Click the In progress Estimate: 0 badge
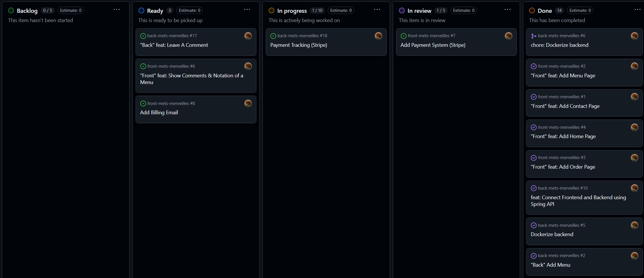The image size is (644, 278). click(341, 10)
